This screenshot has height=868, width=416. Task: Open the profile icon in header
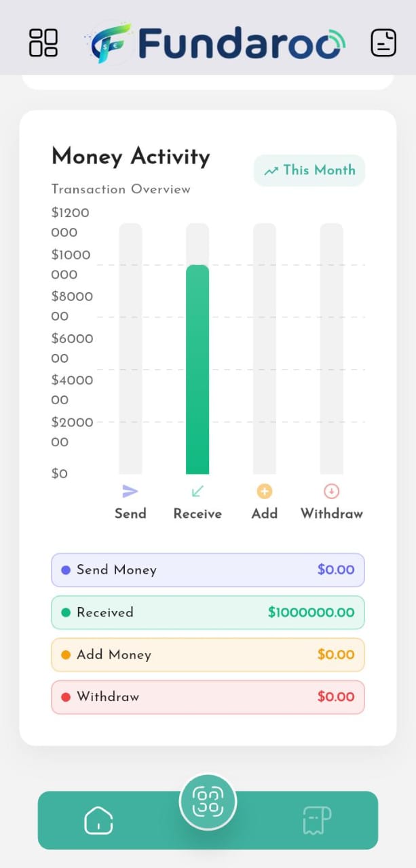383,43
